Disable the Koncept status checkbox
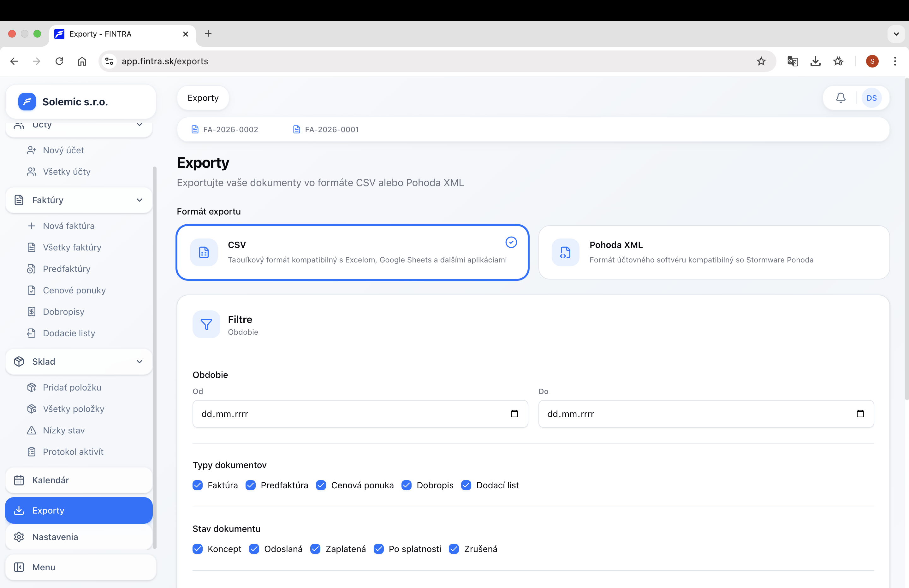The height and width of the screenshot is (588, 909). (198, 549)
